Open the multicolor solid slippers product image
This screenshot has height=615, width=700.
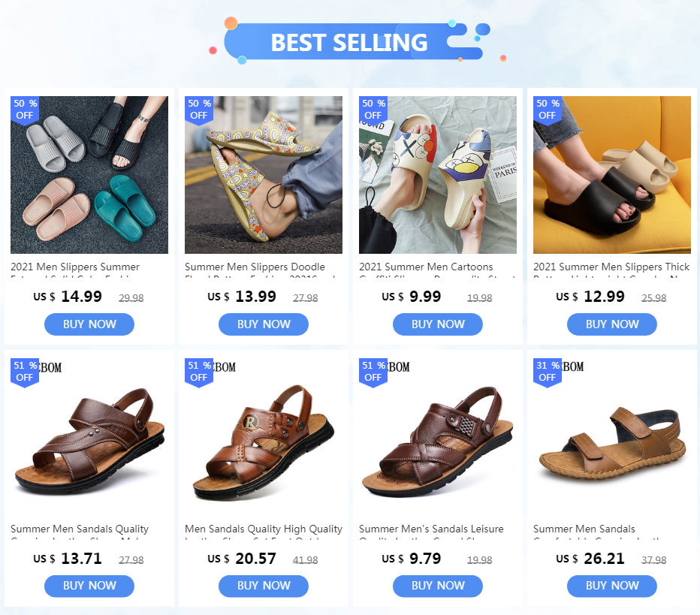click(x=89, y=175)
